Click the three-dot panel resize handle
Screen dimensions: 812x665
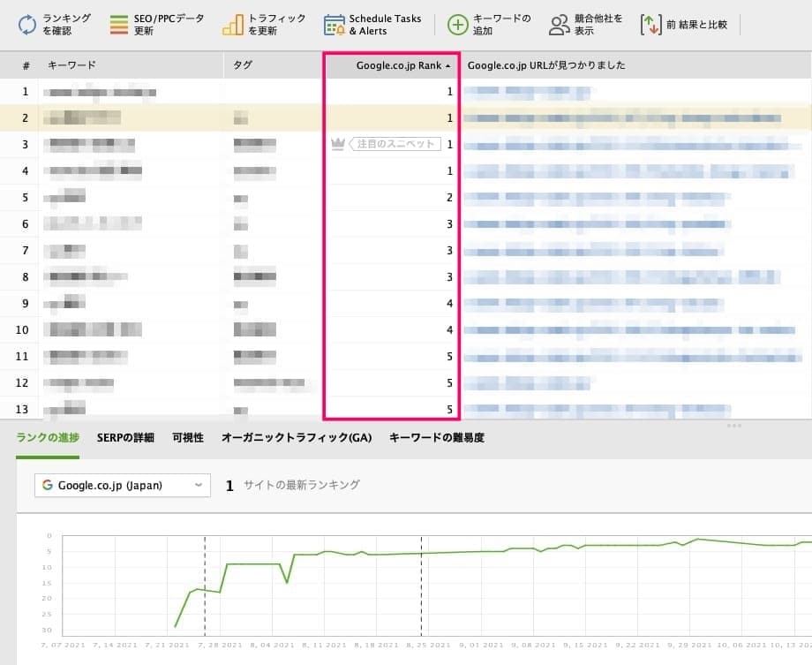pyautogui.click(x=733, y=426)
